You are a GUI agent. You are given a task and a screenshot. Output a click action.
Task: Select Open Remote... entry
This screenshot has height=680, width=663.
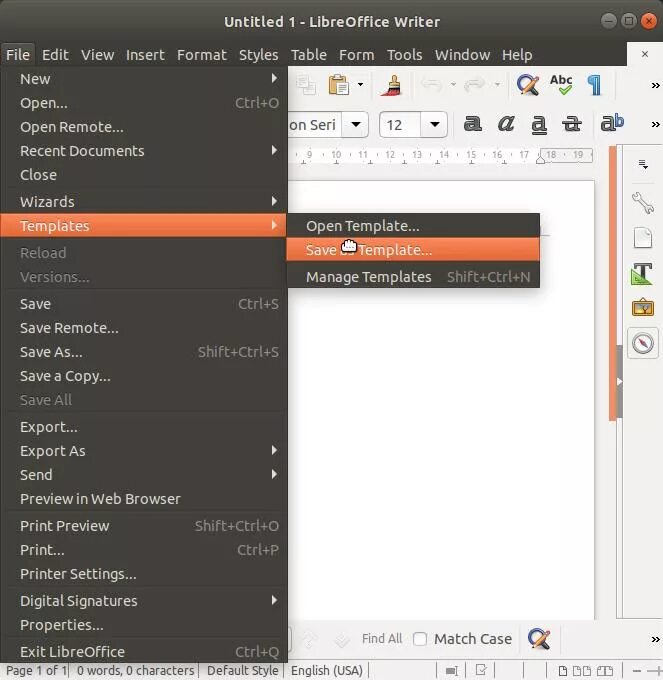[x=144, y=127]
